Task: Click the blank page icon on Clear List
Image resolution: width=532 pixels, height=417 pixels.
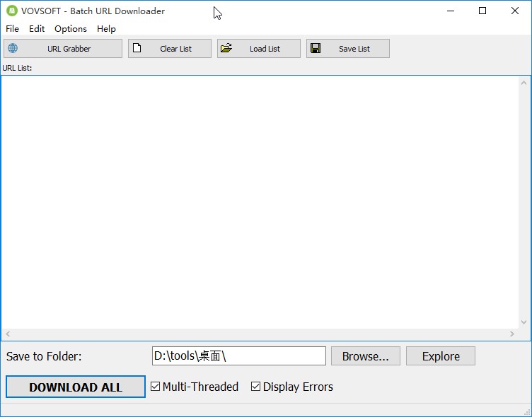Action: pyautogui.click(x=137, y=48)
